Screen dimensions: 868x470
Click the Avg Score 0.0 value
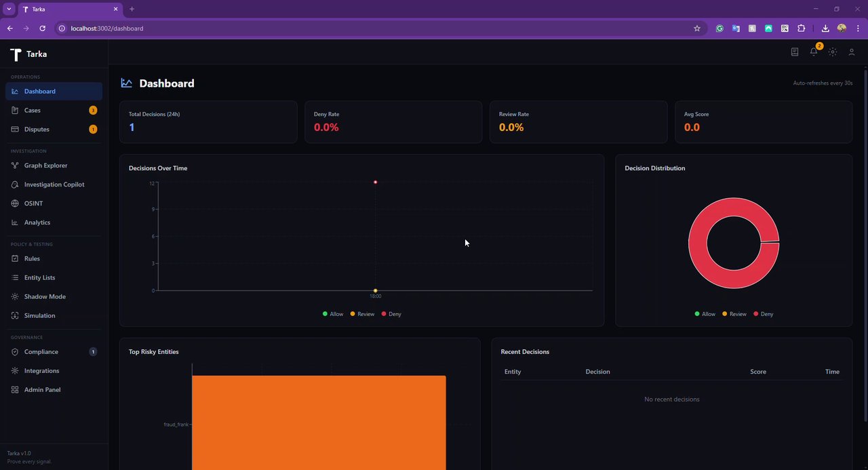point(692,127)
